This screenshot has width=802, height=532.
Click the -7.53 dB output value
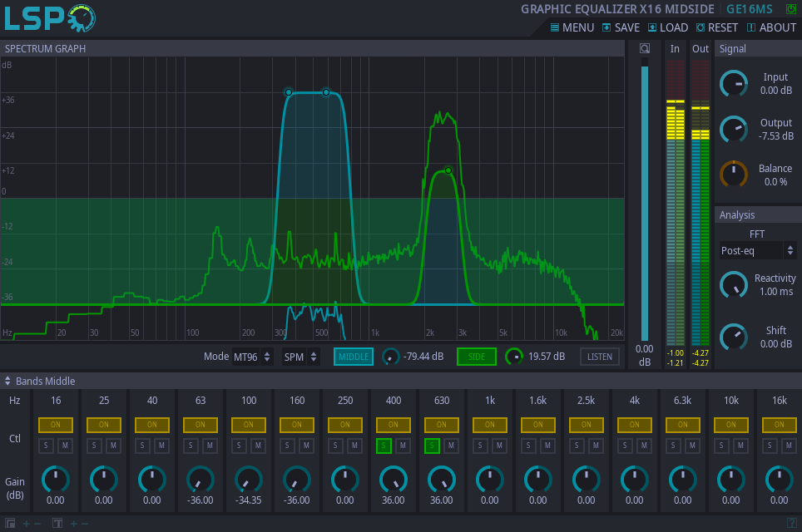pyautogui.click(x=776, y=136)
